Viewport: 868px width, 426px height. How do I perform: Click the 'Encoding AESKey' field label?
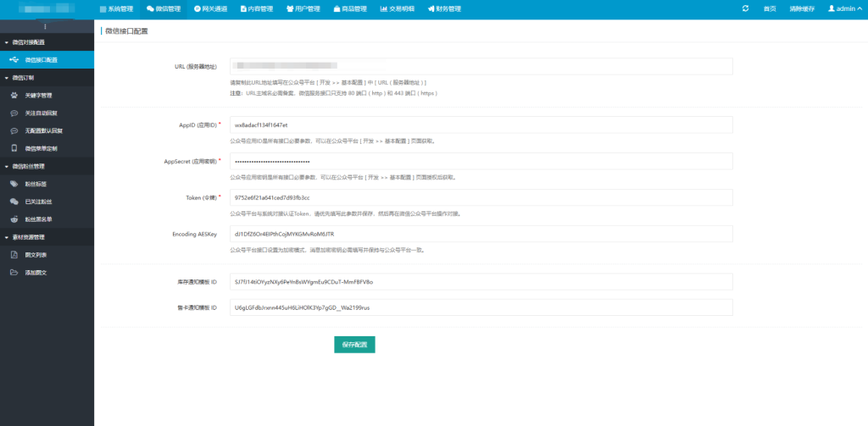click(194, 235)
